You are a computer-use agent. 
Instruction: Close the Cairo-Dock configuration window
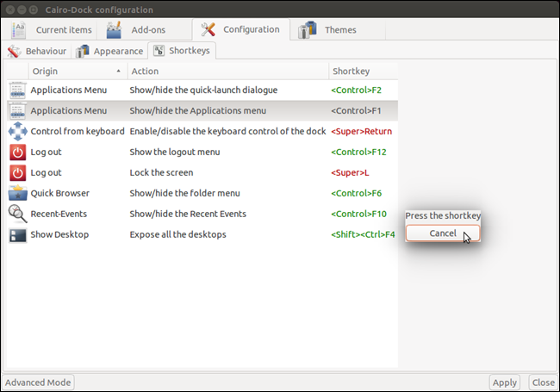10,9
